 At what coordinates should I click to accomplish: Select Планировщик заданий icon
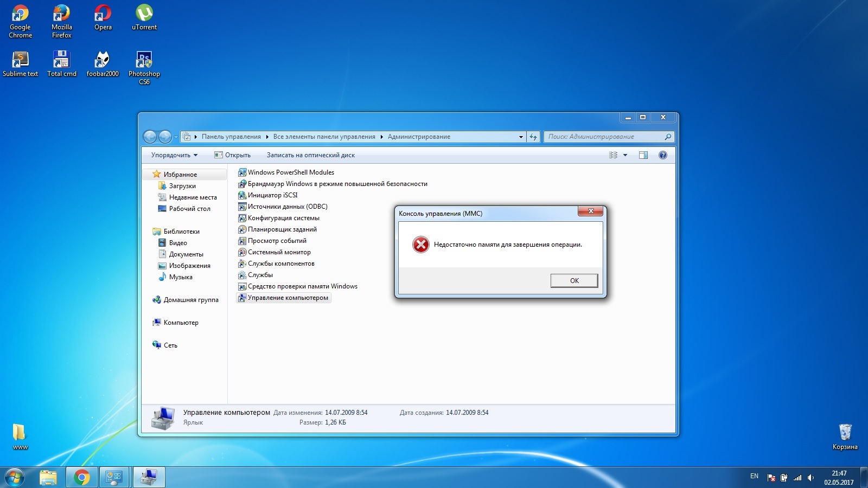coord(242,229)
